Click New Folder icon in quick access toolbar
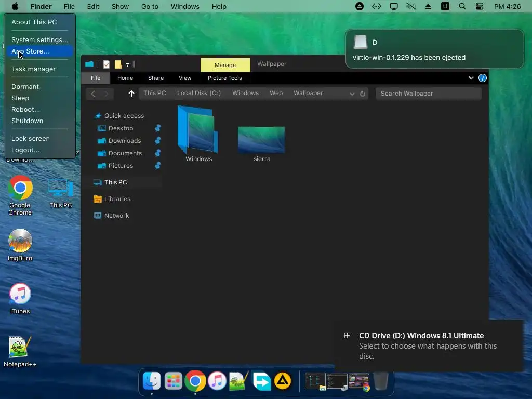 point(118,64)
